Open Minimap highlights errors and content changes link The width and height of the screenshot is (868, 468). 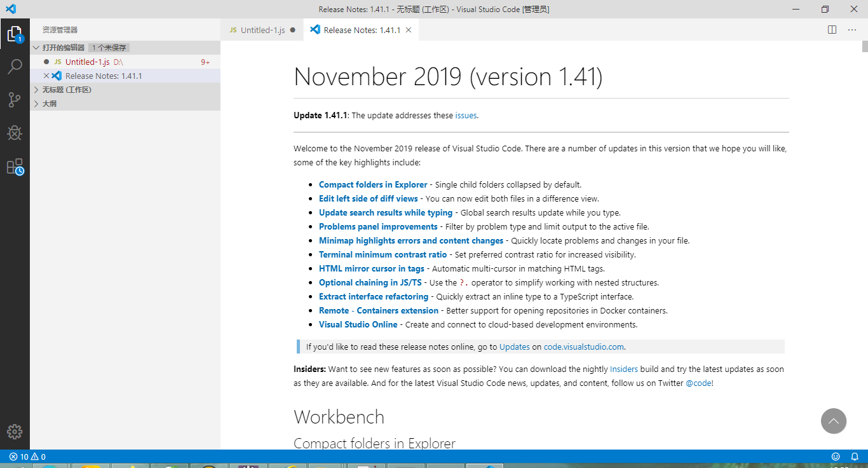(411, 240)
